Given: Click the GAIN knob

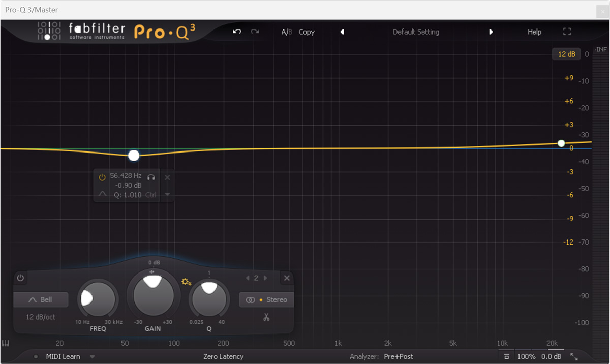Looking at the screenshot, I should [154, 295].
